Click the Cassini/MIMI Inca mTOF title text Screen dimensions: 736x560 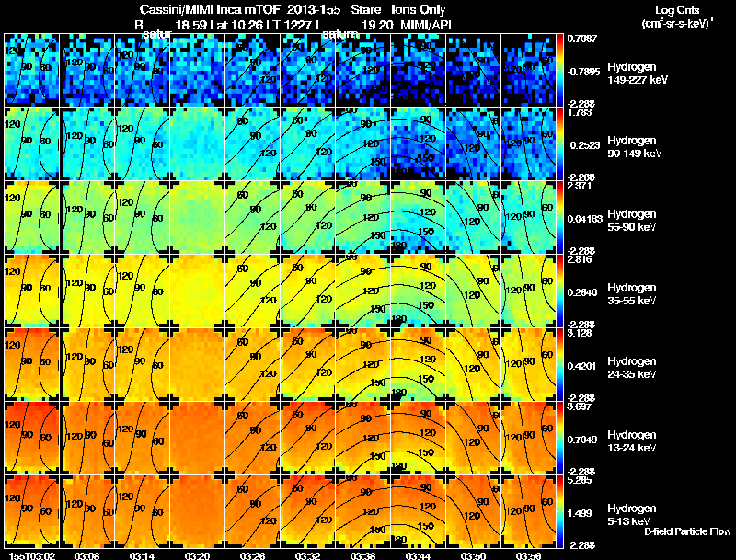pos(210,9)
